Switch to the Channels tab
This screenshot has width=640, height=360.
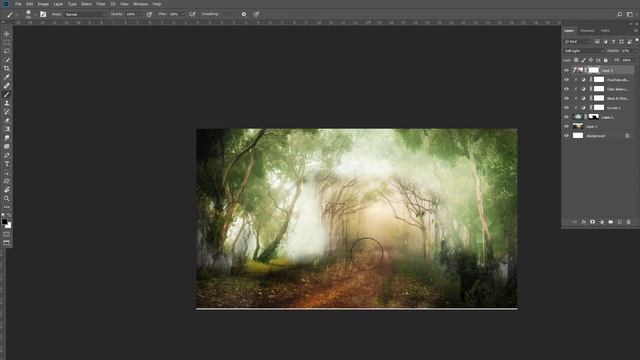[x=587, y=31]
